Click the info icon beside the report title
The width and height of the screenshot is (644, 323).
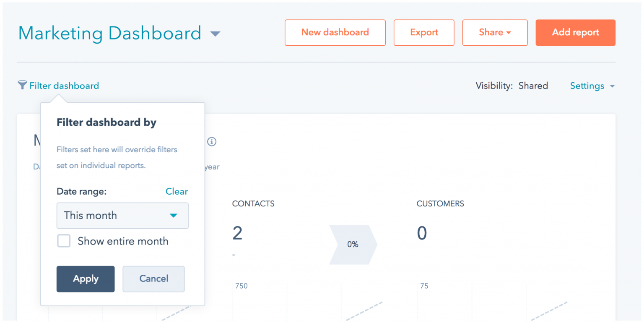point(212,142)
